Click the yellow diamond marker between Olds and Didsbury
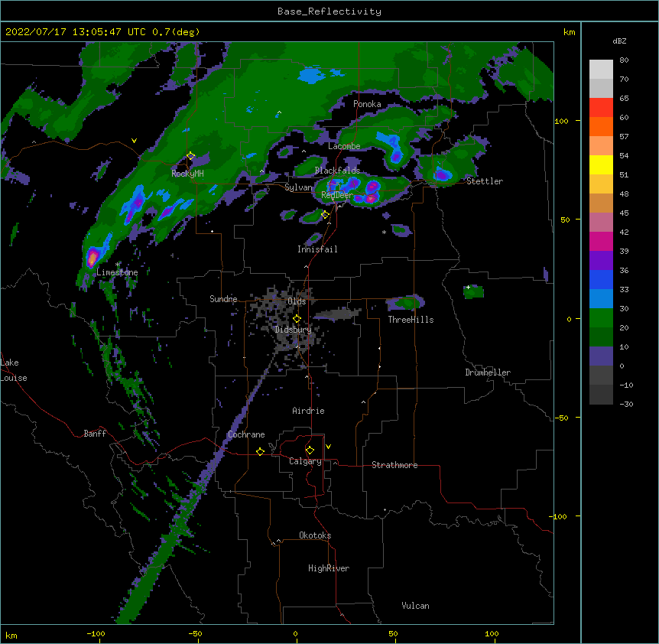 [x=297, y=319]
